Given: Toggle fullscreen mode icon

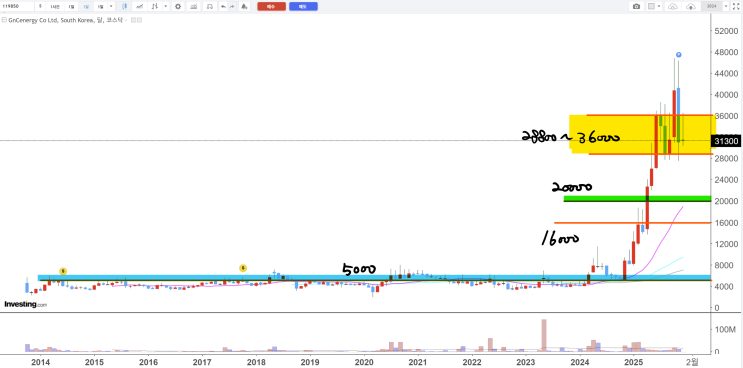Looking at the screenshot, I should pyautogui.click(x=736, y=6).
